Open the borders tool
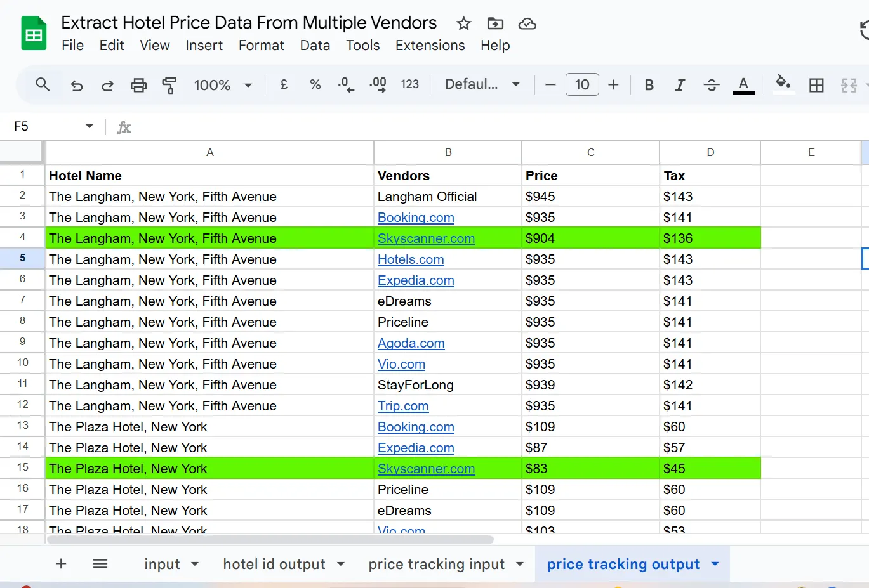869x588 pixels. pyautogui.click(x=816, y=85)
